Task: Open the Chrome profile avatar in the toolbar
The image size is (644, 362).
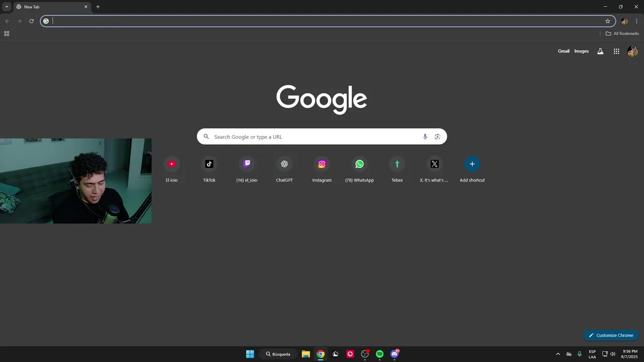Action: point(624,21)
